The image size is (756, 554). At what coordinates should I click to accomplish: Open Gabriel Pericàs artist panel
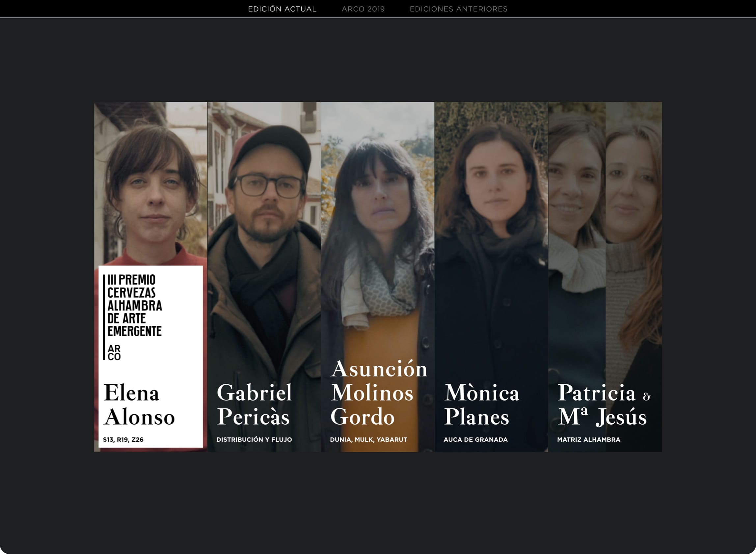tap(264, 277)
